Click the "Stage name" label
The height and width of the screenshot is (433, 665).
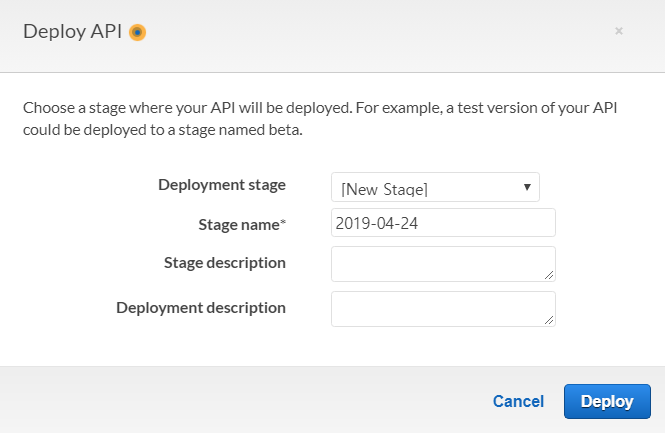pos(240,224)
